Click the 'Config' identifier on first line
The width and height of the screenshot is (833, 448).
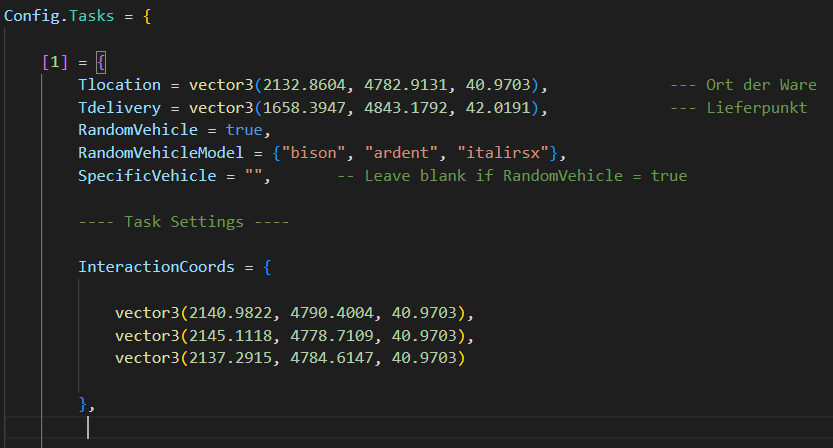[32, 16]
